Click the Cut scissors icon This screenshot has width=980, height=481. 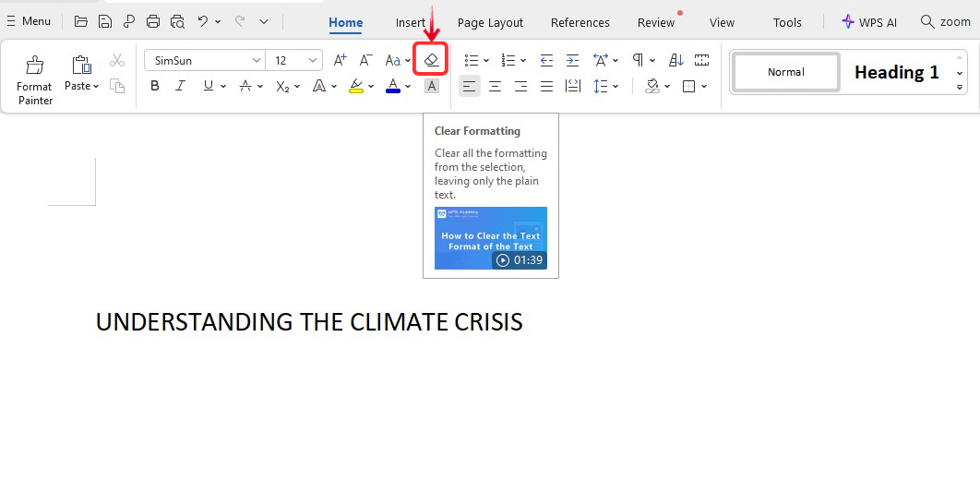pos(117,61)
